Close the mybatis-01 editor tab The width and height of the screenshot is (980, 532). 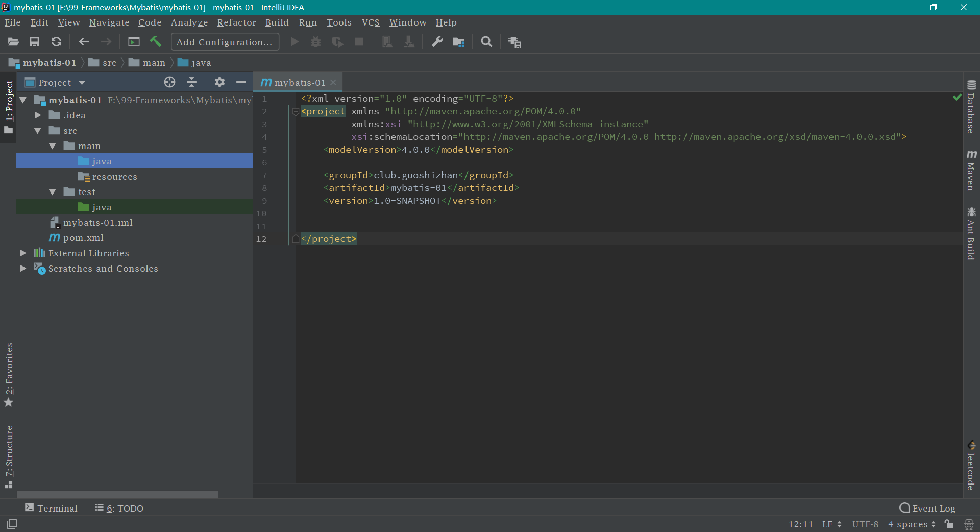coord(333,83)
